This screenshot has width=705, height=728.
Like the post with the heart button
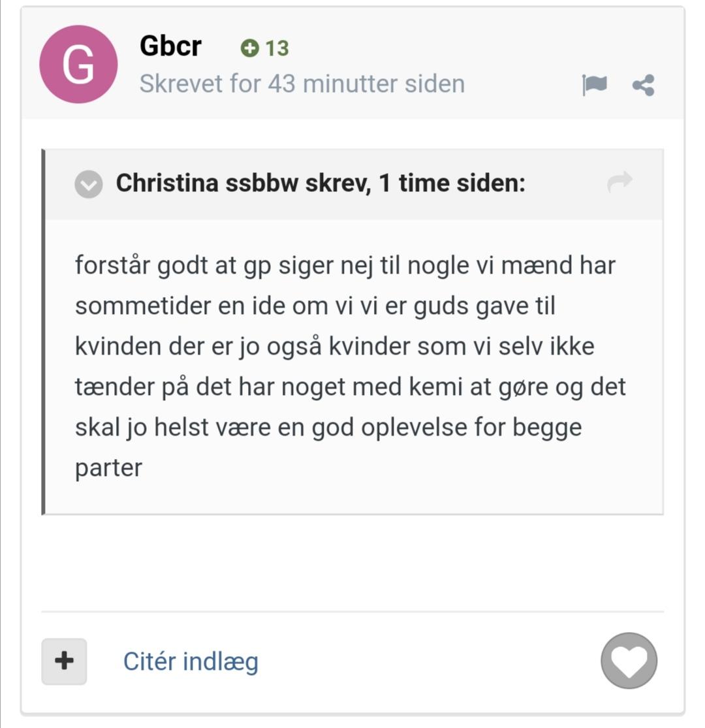click(629, 661)
